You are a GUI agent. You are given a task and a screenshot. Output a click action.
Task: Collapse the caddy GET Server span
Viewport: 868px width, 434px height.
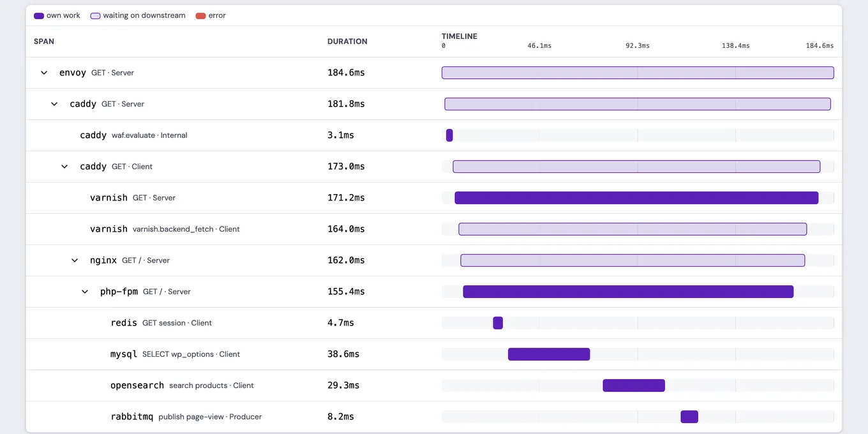[x=54, y=104]
